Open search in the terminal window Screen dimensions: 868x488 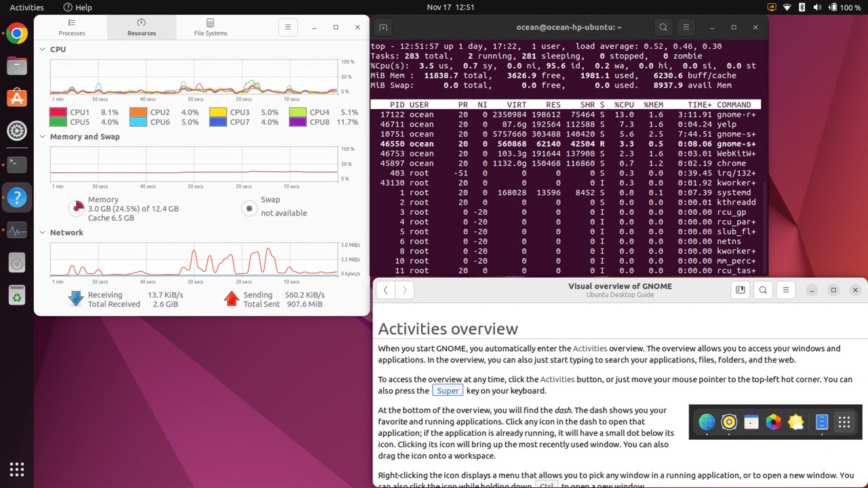click(x=663, y=27)
